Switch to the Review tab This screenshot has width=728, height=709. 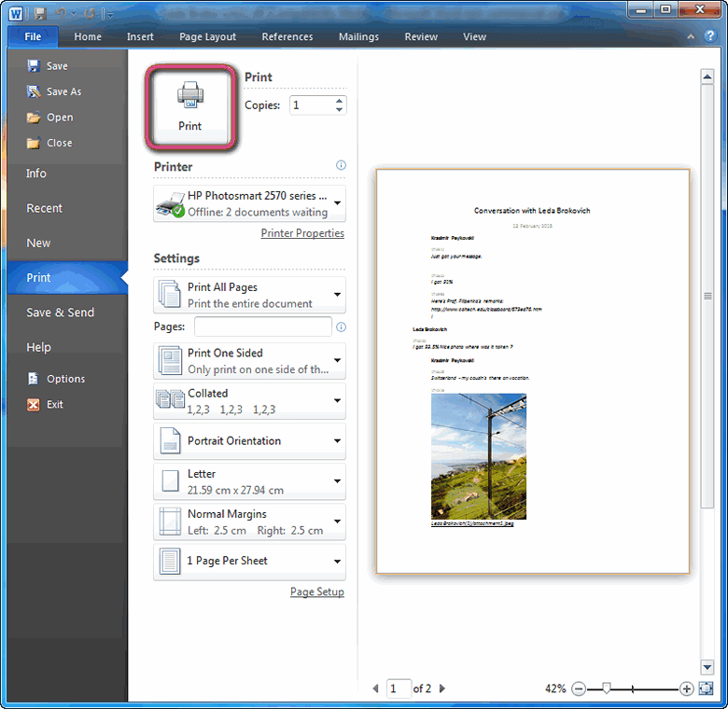421,36
